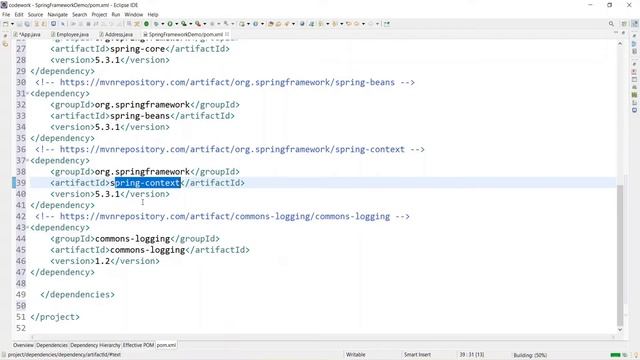
Task: Open the Edit menu
Action: click(x=19, y=14)
